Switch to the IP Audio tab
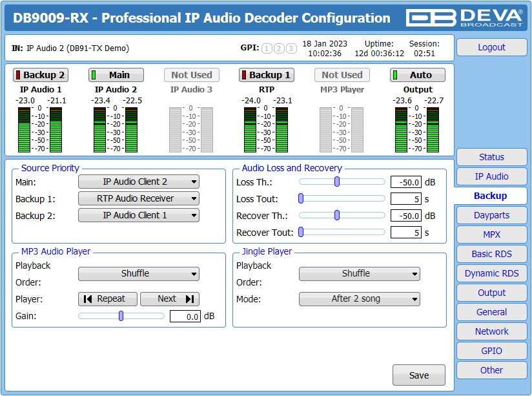Image resolution: width=532 pixels, height=396 pixels. pyautogui.click(x=491, y=176)
